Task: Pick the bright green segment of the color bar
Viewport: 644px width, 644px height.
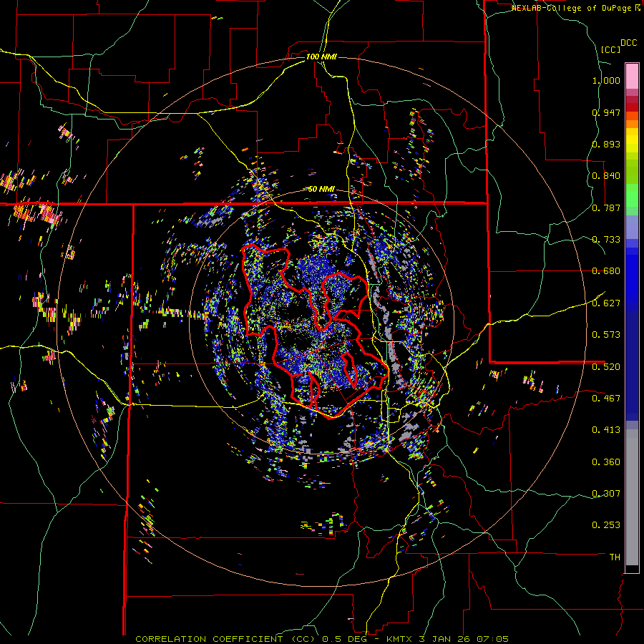Action: point(632,195)
